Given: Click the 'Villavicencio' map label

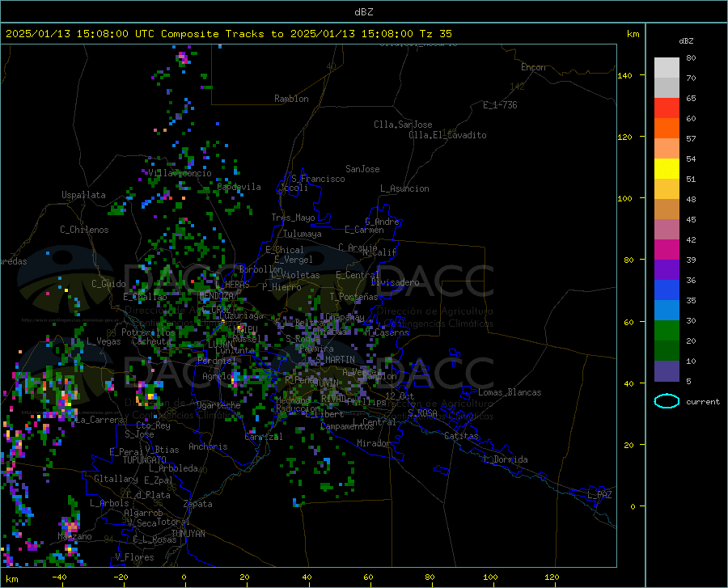Looking at the screenshot, I should pyautogui.click(x=180, y=173).
